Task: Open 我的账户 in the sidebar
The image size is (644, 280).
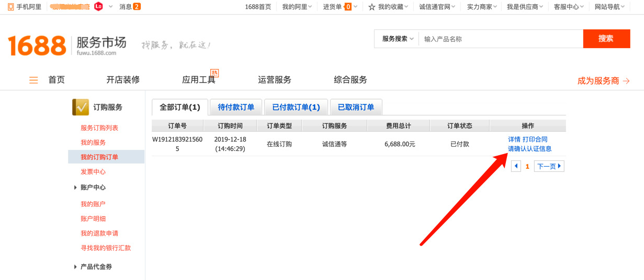Action: [93, 204]
